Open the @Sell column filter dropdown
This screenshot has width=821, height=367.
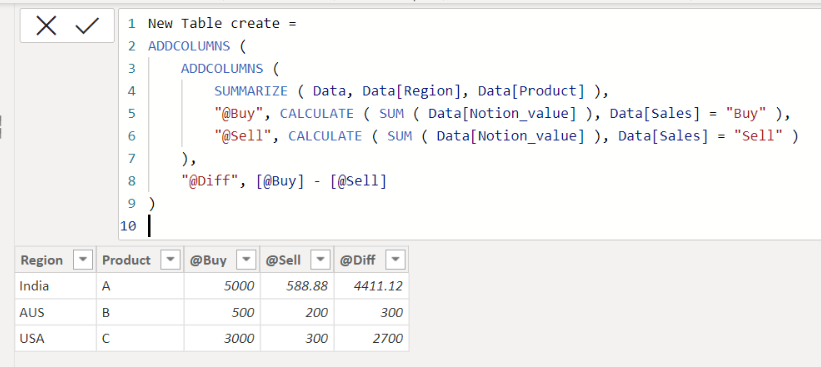320,260
